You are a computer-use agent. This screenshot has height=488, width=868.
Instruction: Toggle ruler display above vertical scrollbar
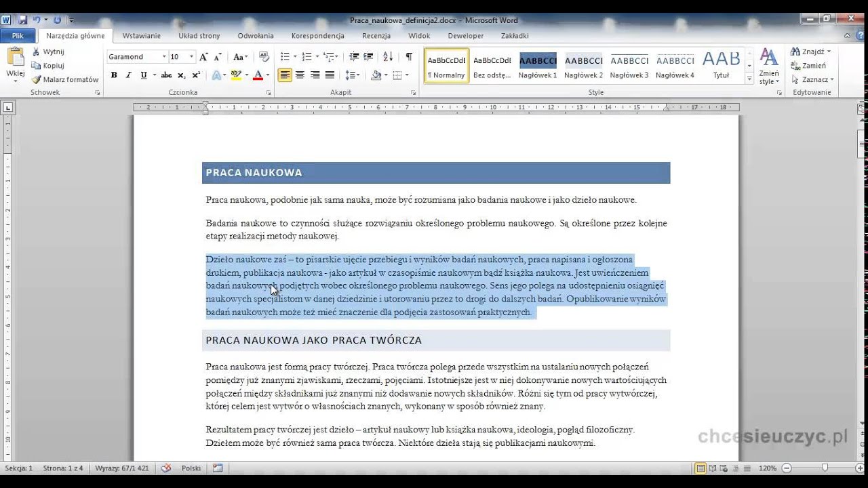pyautogui.click(x=862, y=108)
